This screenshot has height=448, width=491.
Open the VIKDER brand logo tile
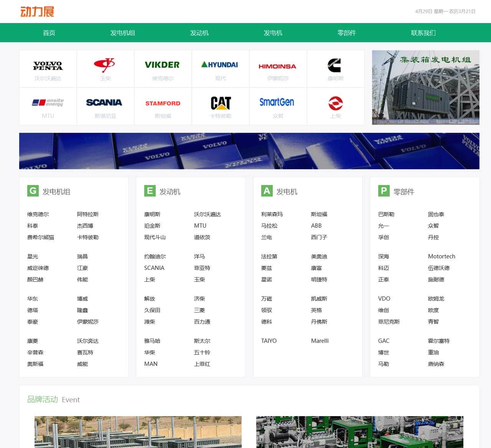tap(163, 69)
